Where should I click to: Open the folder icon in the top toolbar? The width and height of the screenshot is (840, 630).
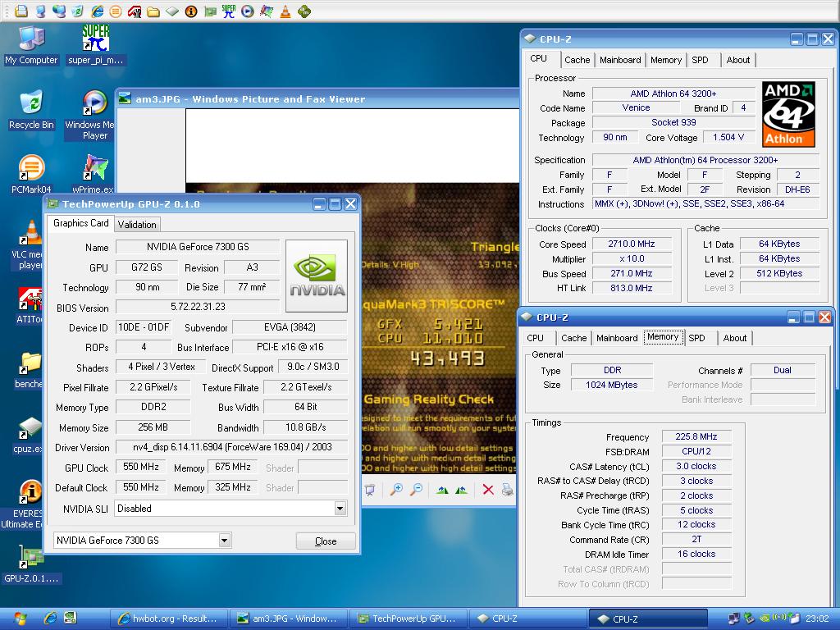[x=153, y=11]
